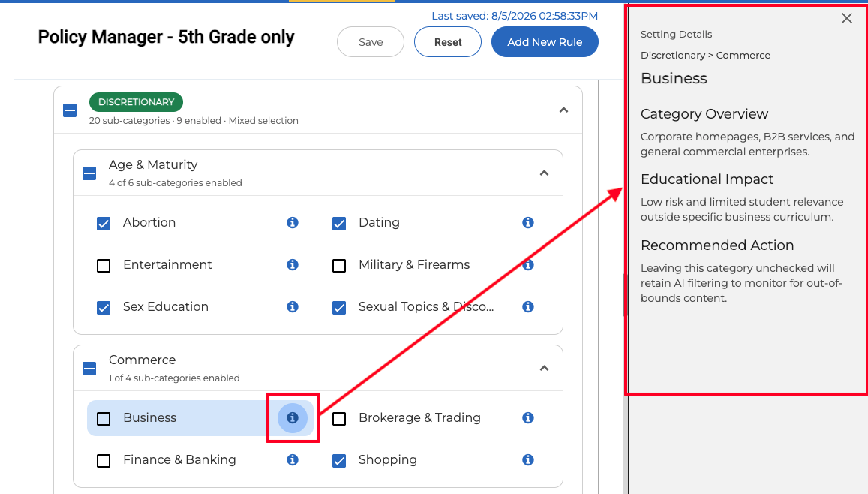Uncheck the Shopping checkbox

pyautogui.click(x=339, y=460)
